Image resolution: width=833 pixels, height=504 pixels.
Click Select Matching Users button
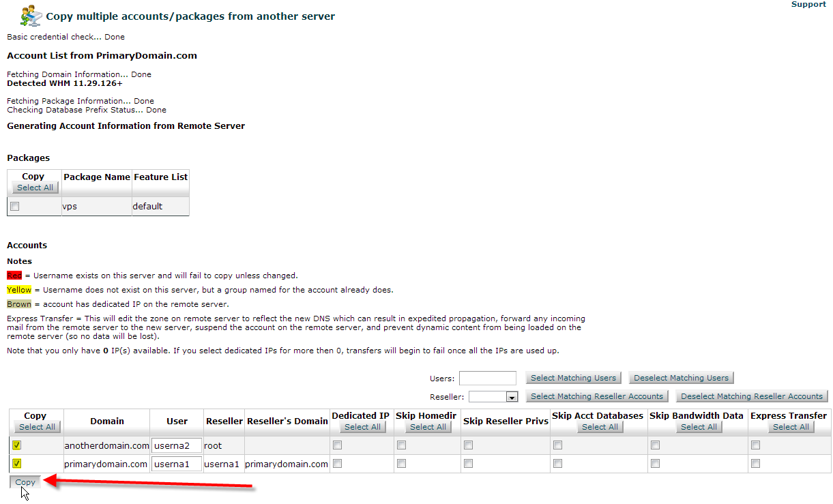click(573, 378)
